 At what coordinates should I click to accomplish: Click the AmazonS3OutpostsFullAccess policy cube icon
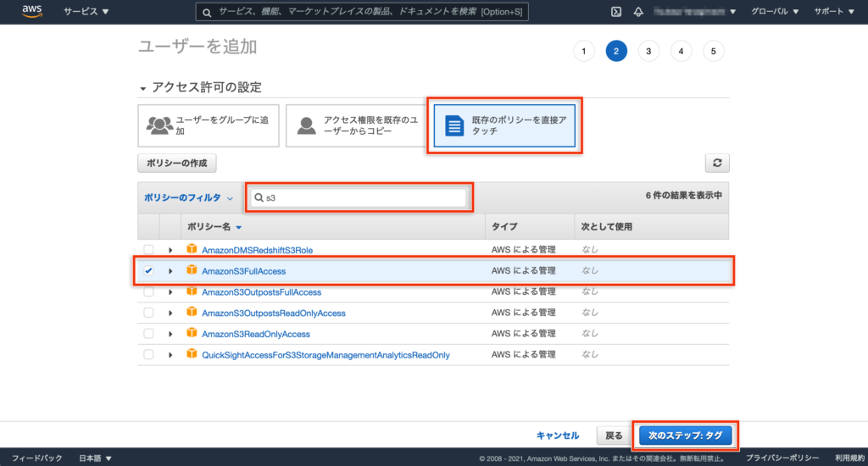192,291
